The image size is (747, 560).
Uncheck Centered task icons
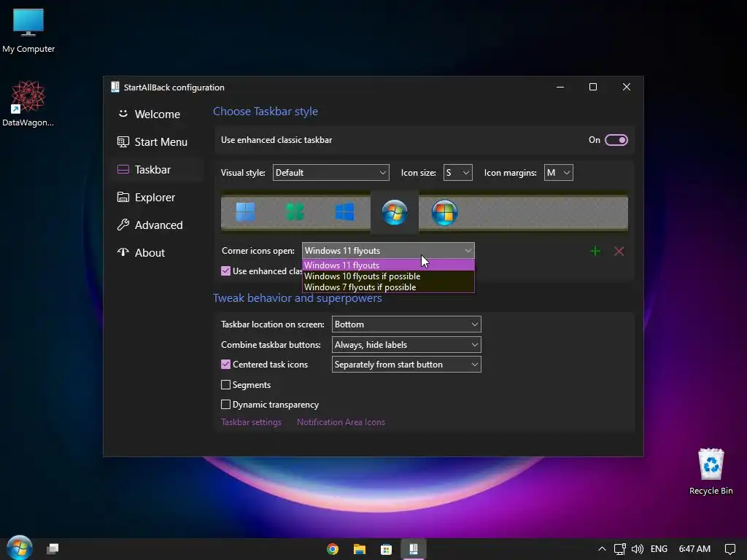click(226, 365)
